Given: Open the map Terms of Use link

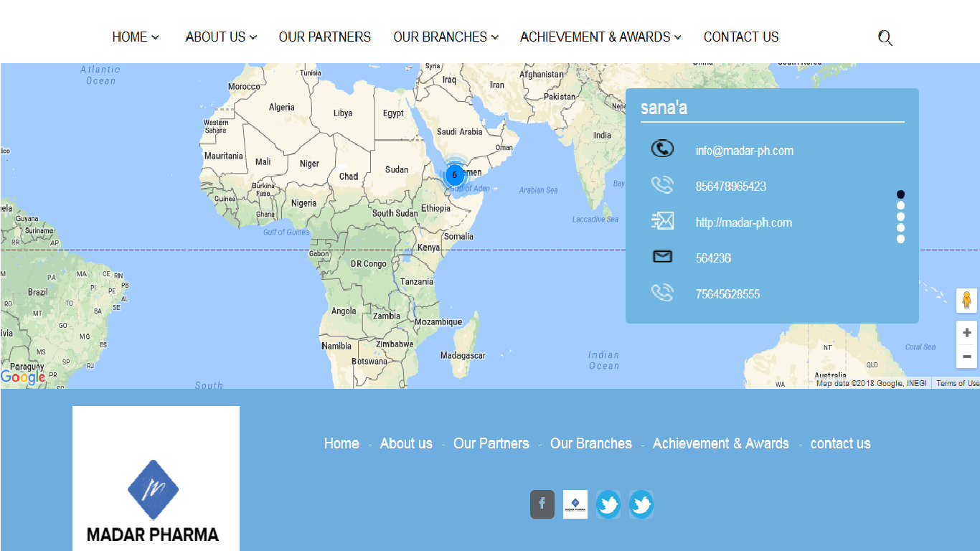Looking at the screenshot, I should [958, 383].
